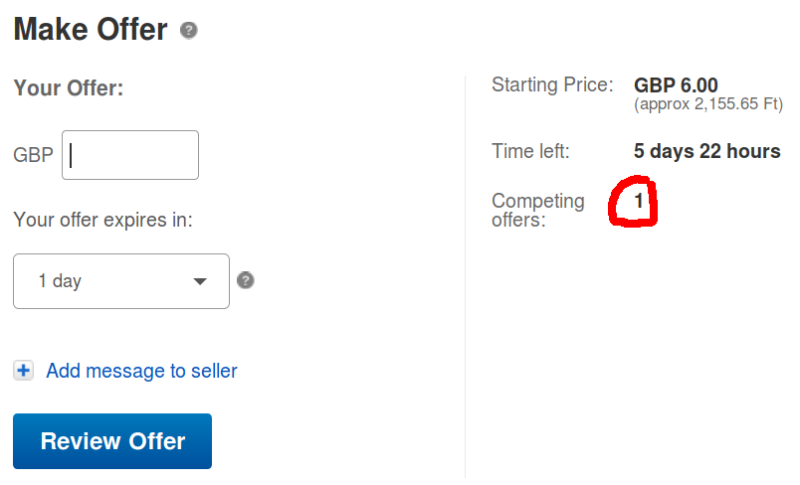Viewport: 800px width, 485px height.
Task: Expand the plus icon for seller message
Action: point(23,371)
